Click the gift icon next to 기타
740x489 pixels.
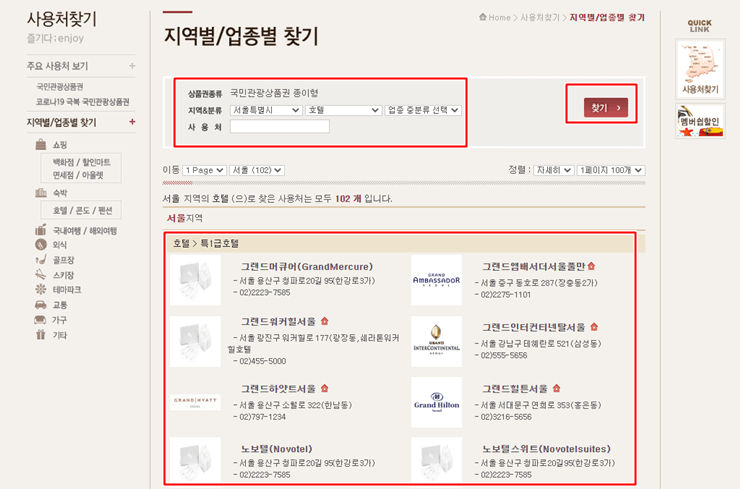(41, 335)
